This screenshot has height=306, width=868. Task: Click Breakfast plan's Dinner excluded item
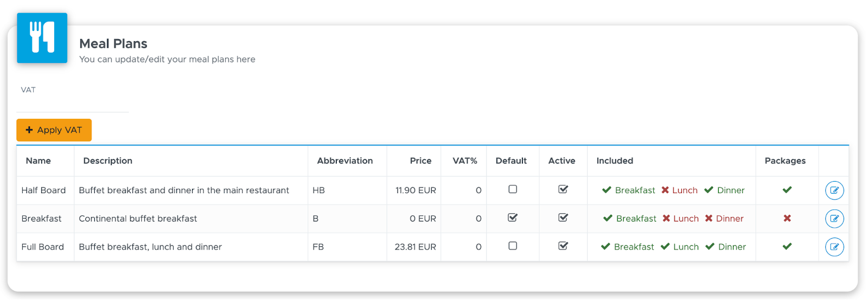tap(724, 219)
